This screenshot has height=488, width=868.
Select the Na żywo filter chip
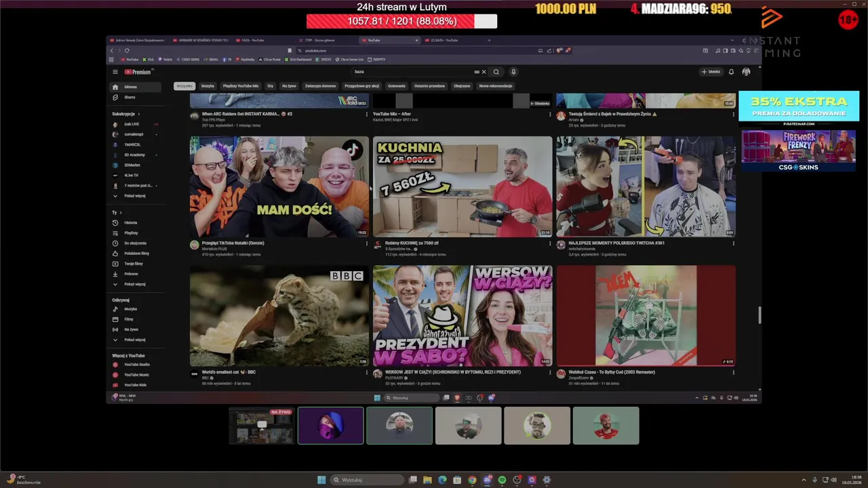pos(290,86)
